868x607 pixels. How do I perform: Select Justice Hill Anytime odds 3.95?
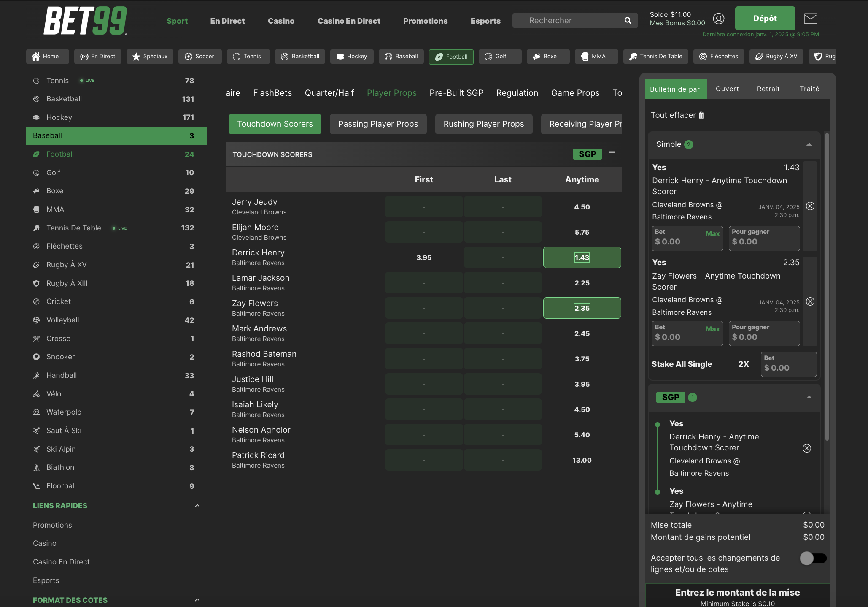[x=582, y=384]
